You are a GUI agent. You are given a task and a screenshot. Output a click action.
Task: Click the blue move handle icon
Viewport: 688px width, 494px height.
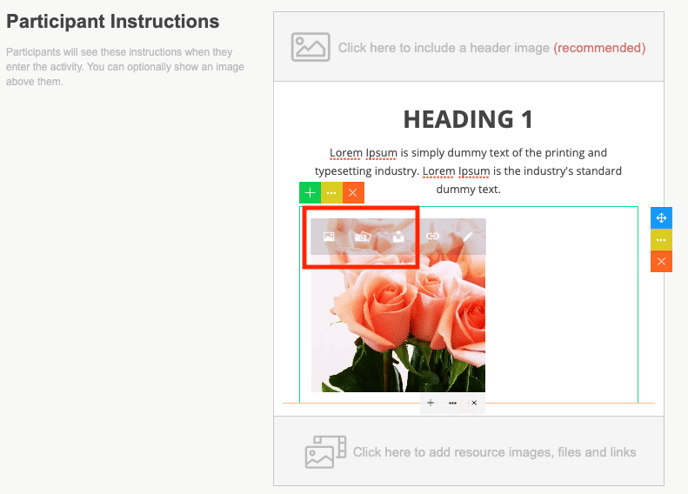(661, 218)
